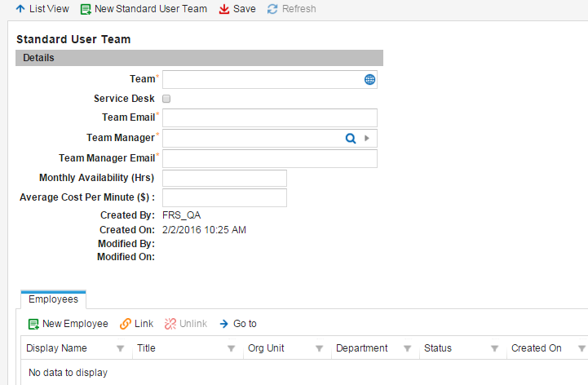Click the Team Manager search magnifier icon

pyautogui.click(x=351, y=139)
